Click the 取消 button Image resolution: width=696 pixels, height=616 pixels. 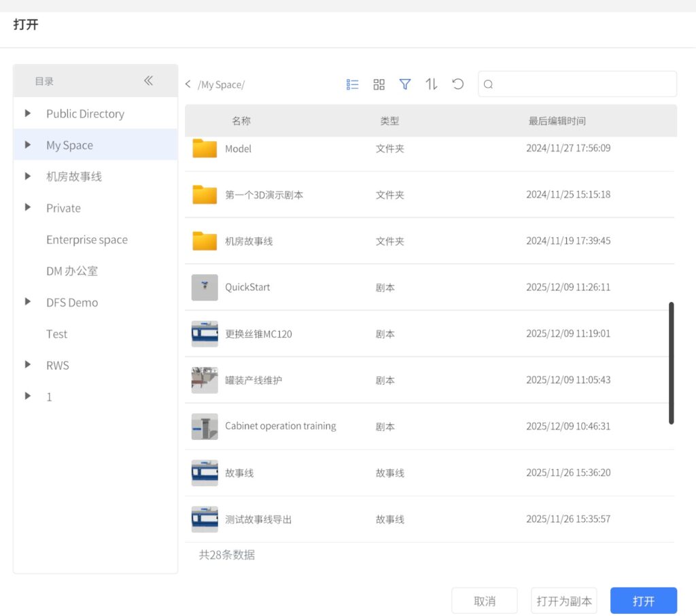click(484, 601)
